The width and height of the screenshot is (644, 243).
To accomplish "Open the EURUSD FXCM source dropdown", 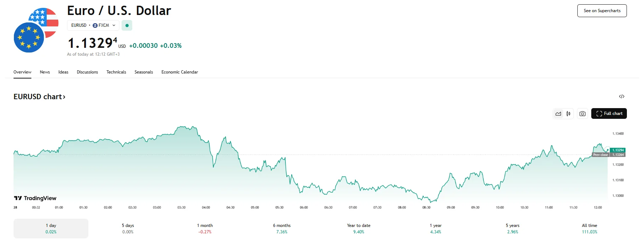I will 93,25.
